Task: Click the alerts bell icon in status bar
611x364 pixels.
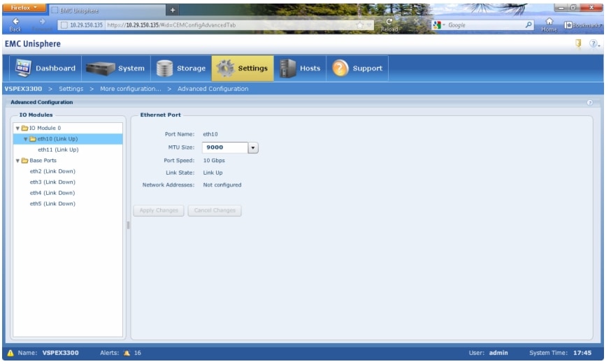Action: [127, 354]
